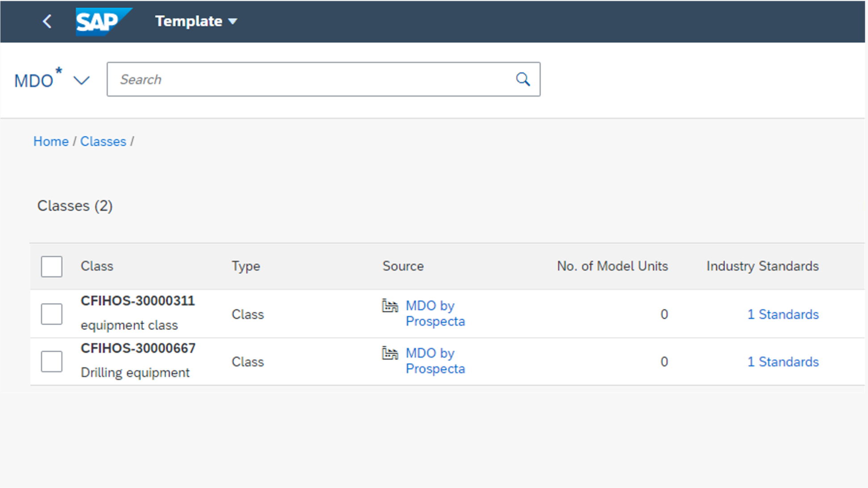This screenshot has width=868, height=488.
Task: Select the CFIHOS-30000311 equipment class entry
Action: (x=138, y=301)
